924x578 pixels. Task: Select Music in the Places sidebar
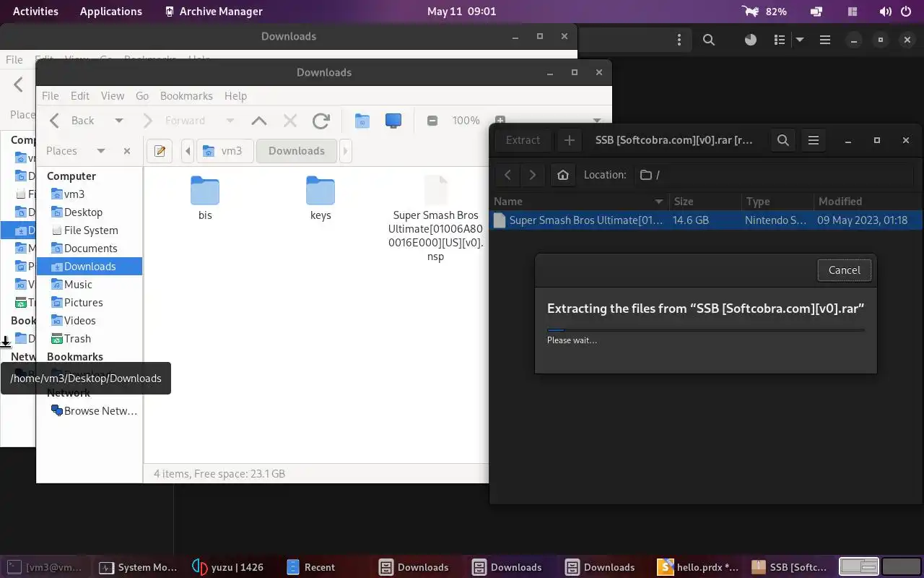point(90,284)
